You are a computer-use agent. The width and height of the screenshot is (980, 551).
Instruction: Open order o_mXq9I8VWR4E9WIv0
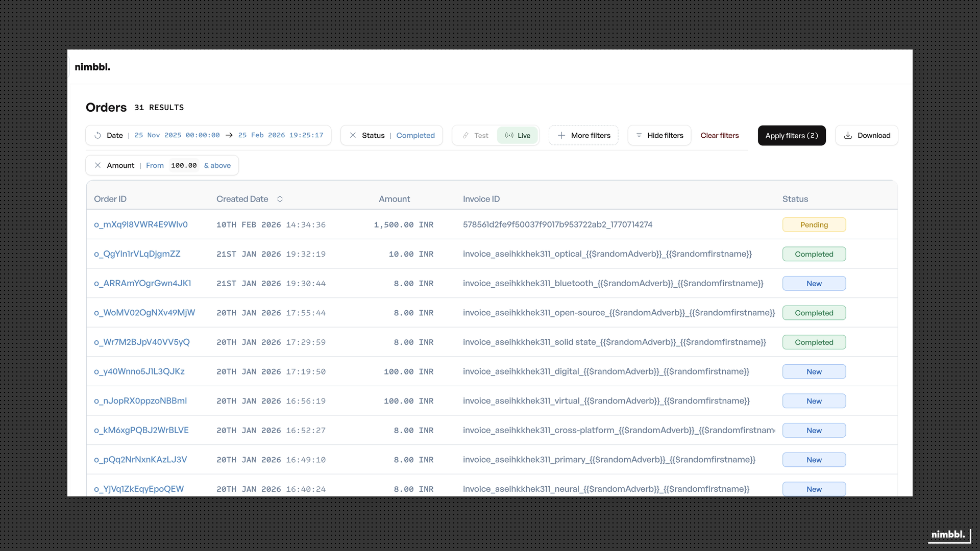point(141,224)
